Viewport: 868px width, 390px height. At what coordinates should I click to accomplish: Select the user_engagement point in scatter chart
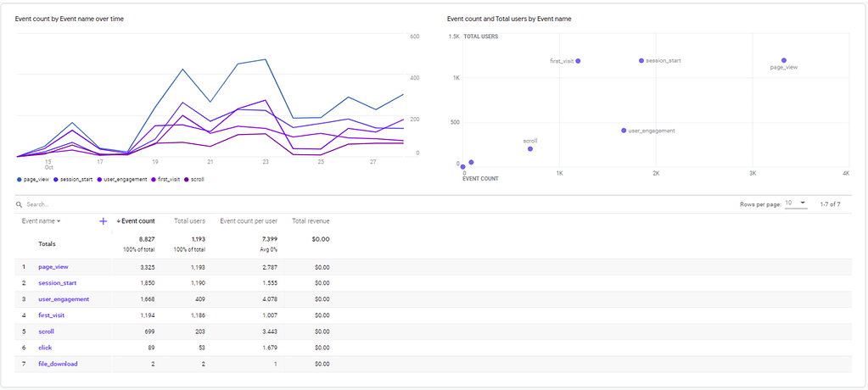coord(624,131)
